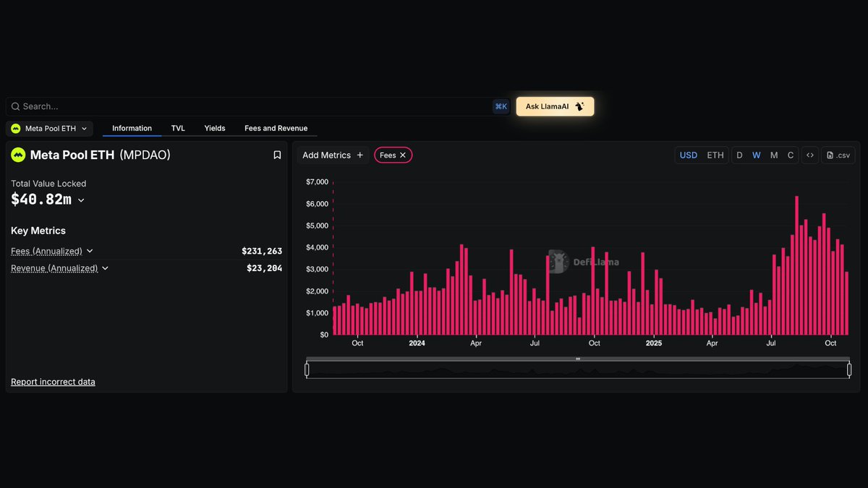Switch chart denomination to USD

689,155
